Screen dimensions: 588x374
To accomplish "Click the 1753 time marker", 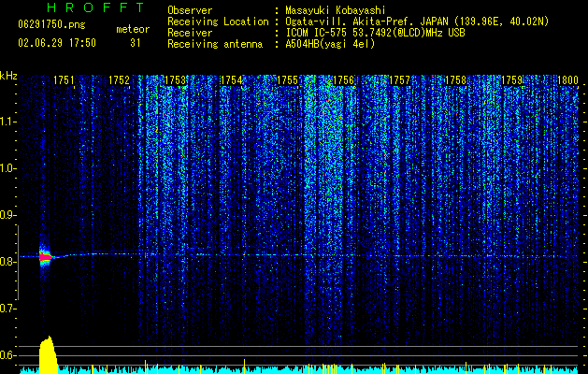I will tap(175, 80).
